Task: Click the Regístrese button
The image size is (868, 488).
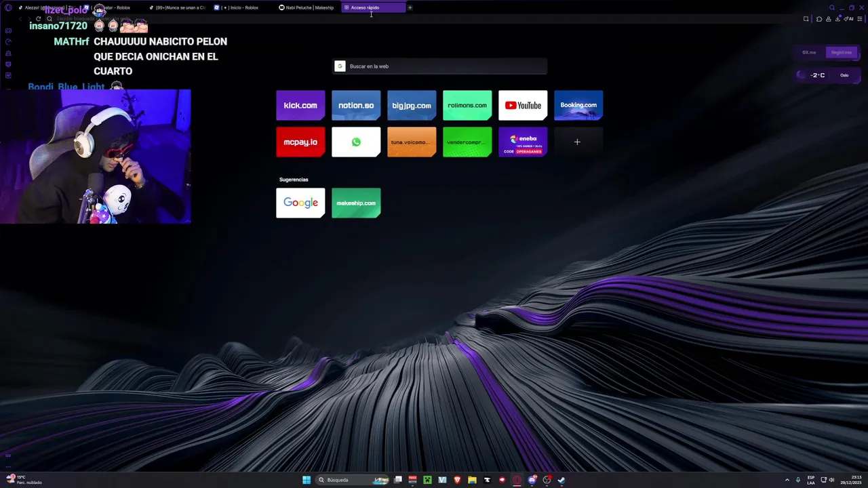Action: (842, 52)
